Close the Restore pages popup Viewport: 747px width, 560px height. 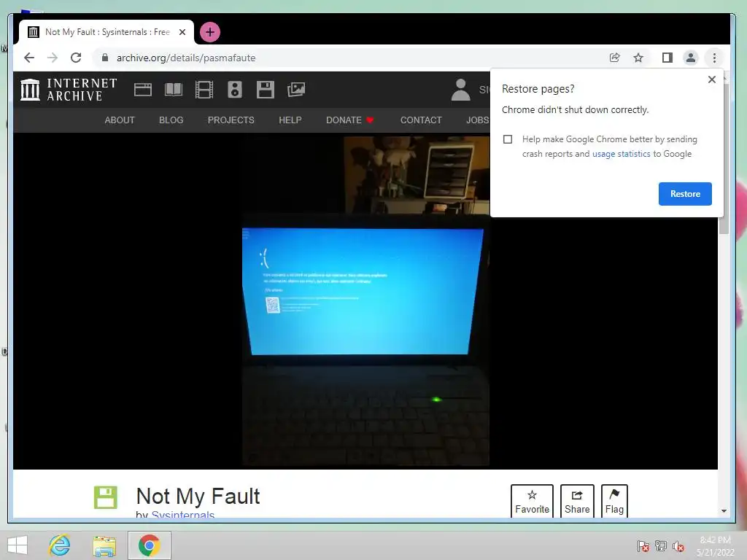coord(712,79)
